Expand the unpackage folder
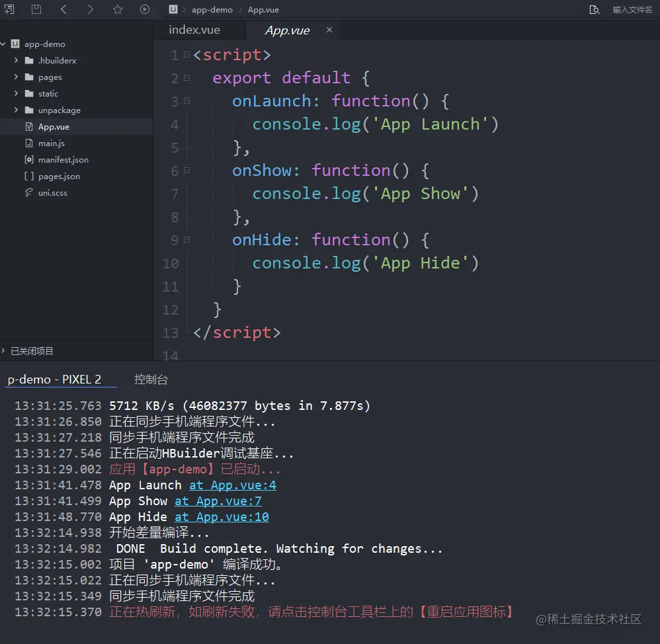This screenshot has height=644, width=660. pos(16,110)
